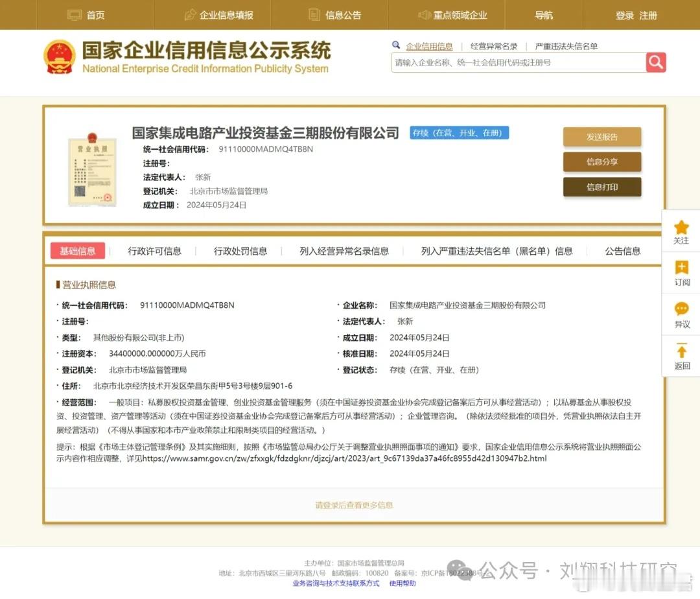Click the 信息打印 button
This screenshot has height=599, width=700.
click(601, 187)
